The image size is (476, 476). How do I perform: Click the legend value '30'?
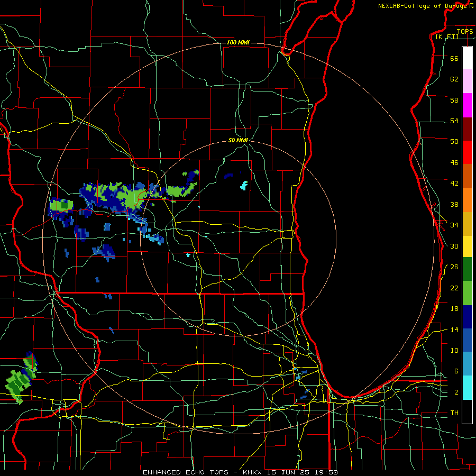coord(454,246)
